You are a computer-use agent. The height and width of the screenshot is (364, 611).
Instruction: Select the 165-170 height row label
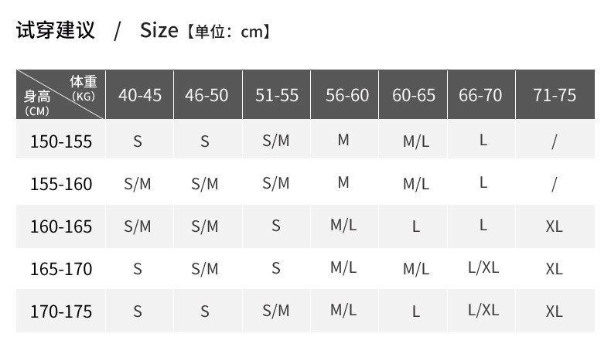coord(61,269)
